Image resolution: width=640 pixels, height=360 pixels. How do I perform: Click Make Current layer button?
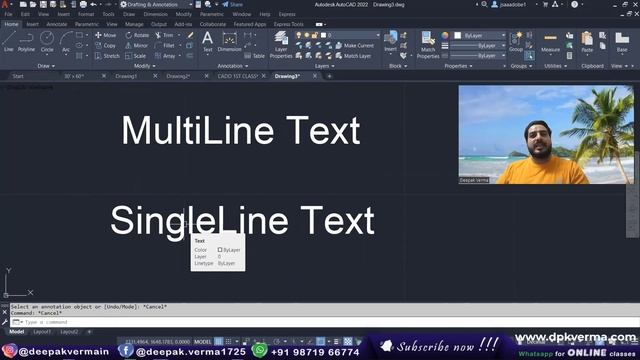355,46
